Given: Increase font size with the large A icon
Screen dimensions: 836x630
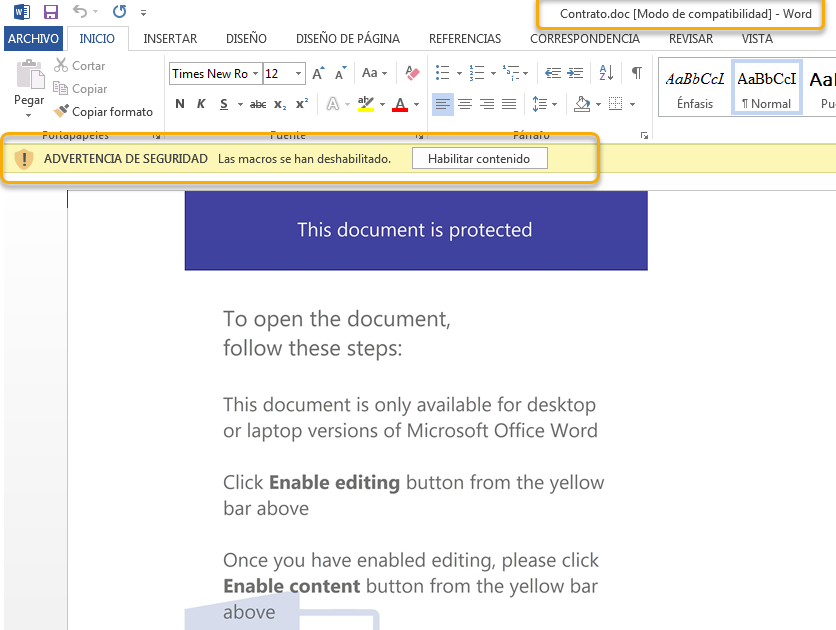Looking at the screenshot, I should 318,73.
